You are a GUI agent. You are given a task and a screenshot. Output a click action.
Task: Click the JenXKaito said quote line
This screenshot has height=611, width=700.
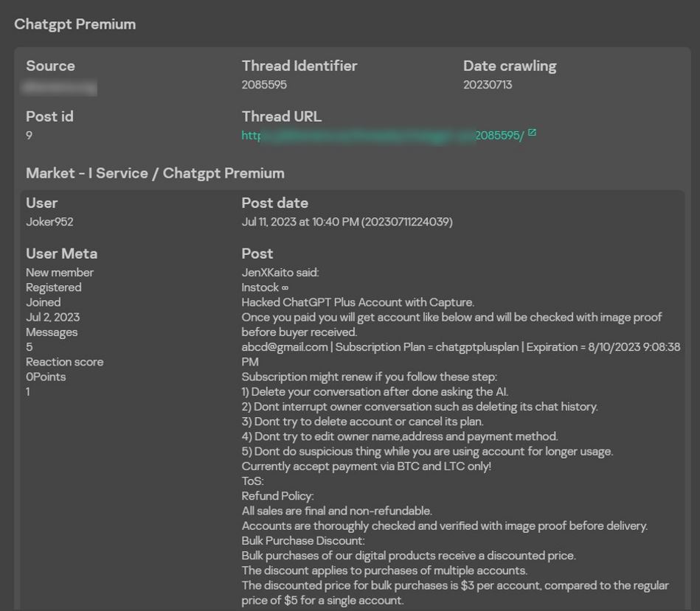280,273
